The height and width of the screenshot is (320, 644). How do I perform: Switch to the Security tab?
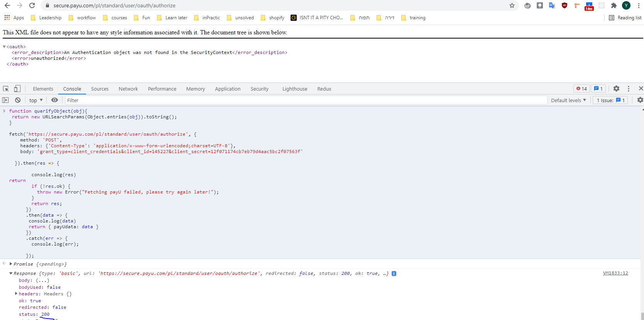pyautogui.click(x=259, y=89)
